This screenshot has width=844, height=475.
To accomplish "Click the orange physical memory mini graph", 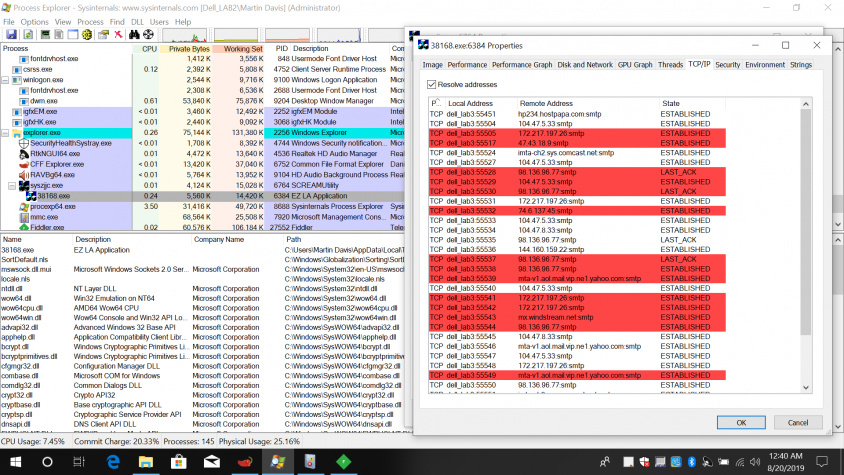I will 287,36.
